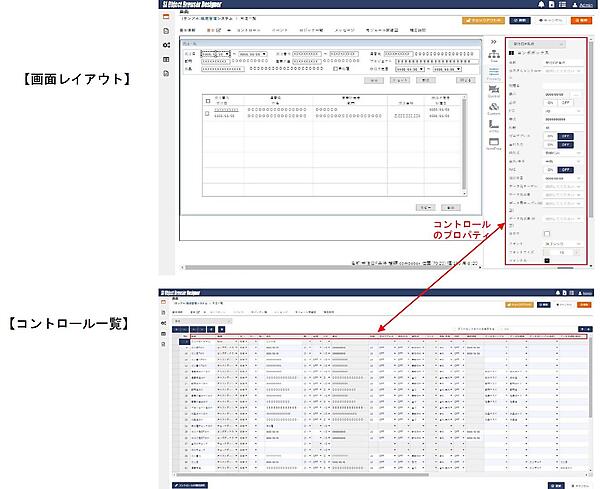Click the second navy OFF toggle in properties
Viewport: 600px width, 489px height.
click(566, 145)
